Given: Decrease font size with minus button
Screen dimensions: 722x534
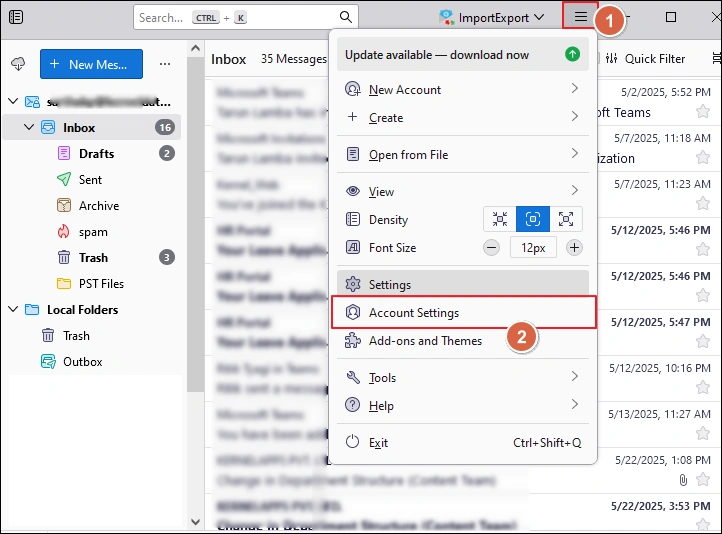Looking at the screenshot, I should point(491,248).
